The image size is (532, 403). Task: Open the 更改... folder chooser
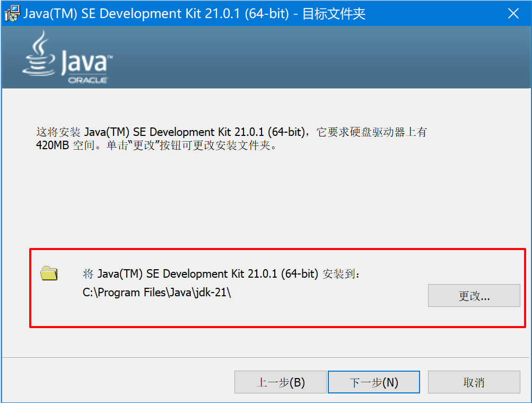474,296
